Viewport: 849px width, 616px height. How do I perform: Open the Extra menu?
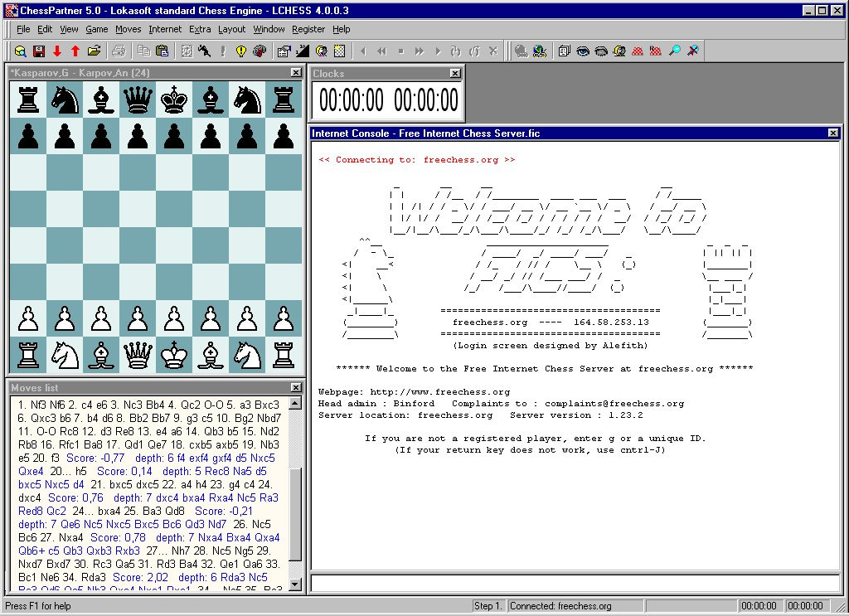pos(200,29)
